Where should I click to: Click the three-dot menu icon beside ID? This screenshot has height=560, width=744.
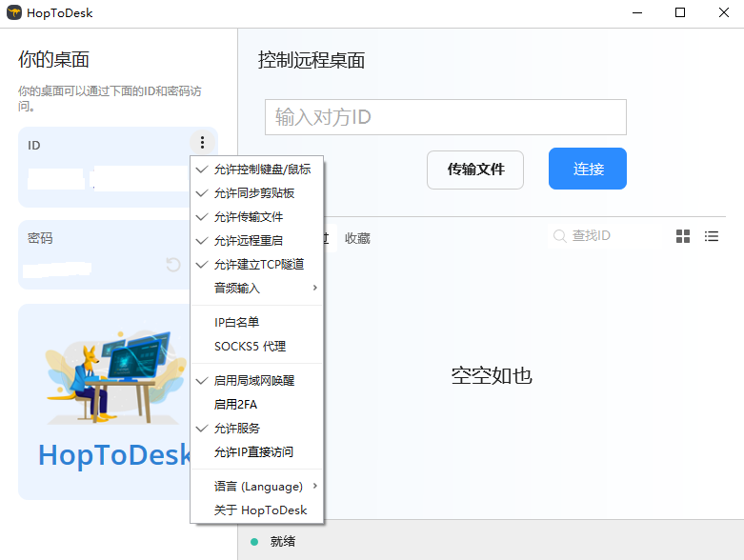[x=203, y=143]
